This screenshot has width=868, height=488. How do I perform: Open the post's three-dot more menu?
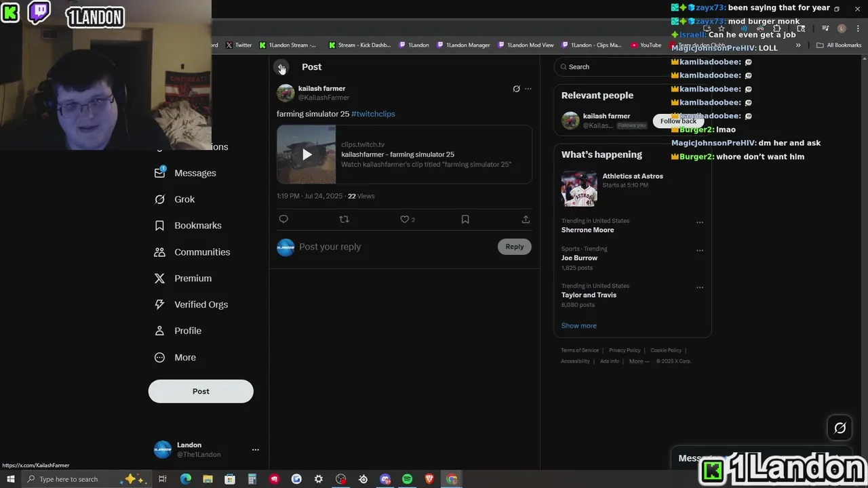(528, 89)
